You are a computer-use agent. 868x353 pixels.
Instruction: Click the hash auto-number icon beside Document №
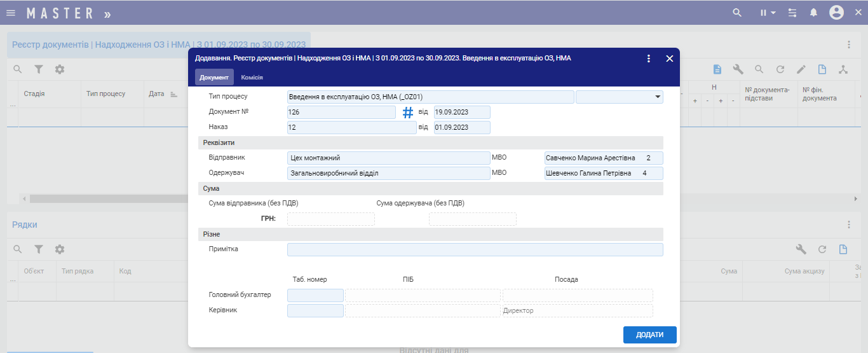(408, 113)
